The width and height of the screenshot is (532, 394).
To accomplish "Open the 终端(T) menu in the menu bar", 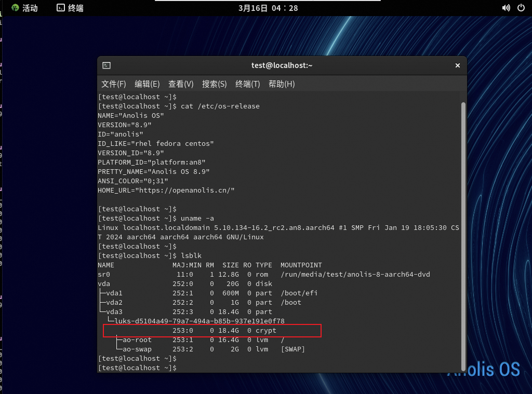I will 247,84.
